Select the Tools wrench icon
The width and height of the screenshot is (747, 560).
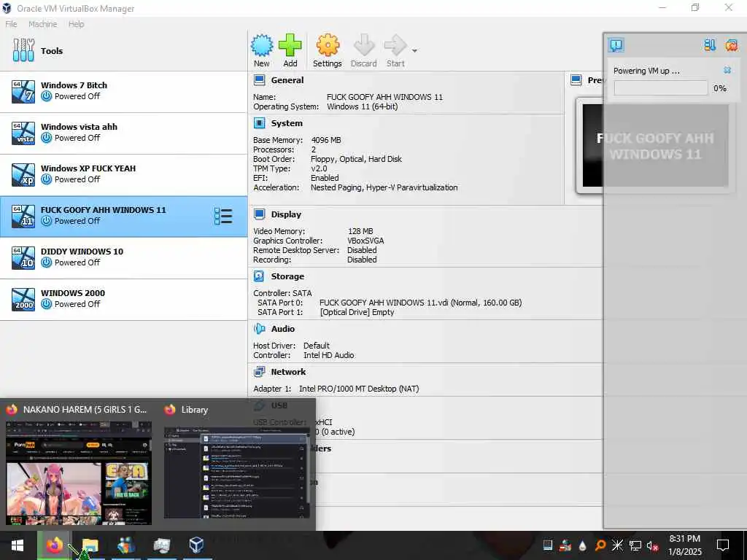(x=23, y=50)
